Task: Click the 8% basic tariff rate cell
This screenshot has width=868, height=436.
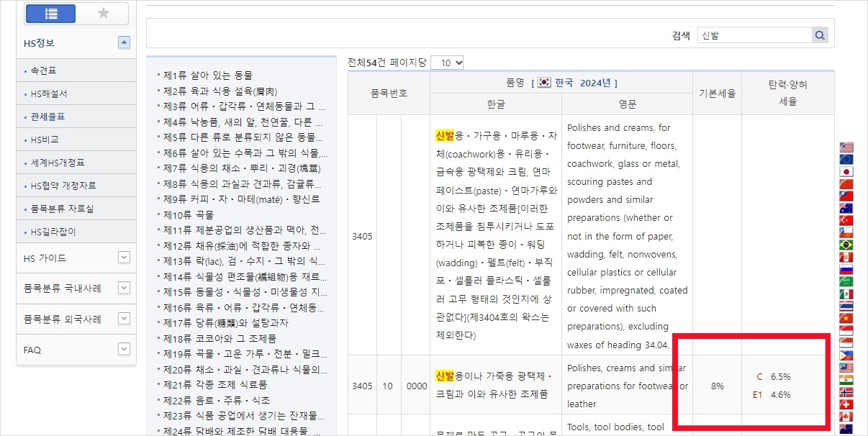Action: [x=717, y=386]
